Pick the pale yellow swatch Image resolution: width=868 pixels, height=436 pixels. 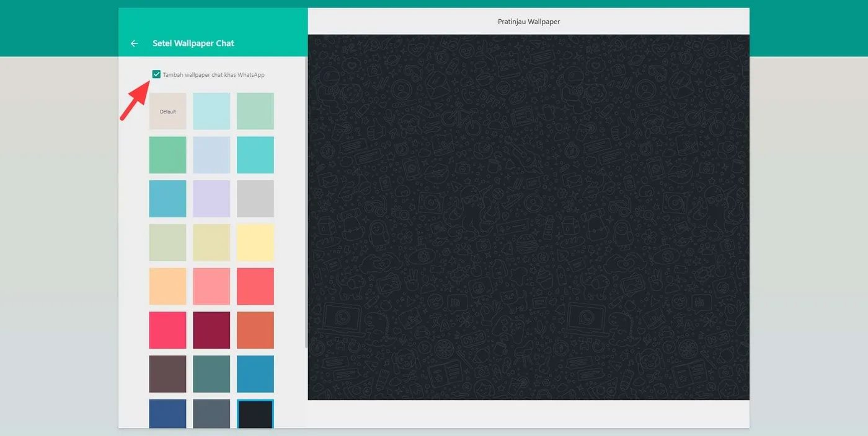pos(255,243)
